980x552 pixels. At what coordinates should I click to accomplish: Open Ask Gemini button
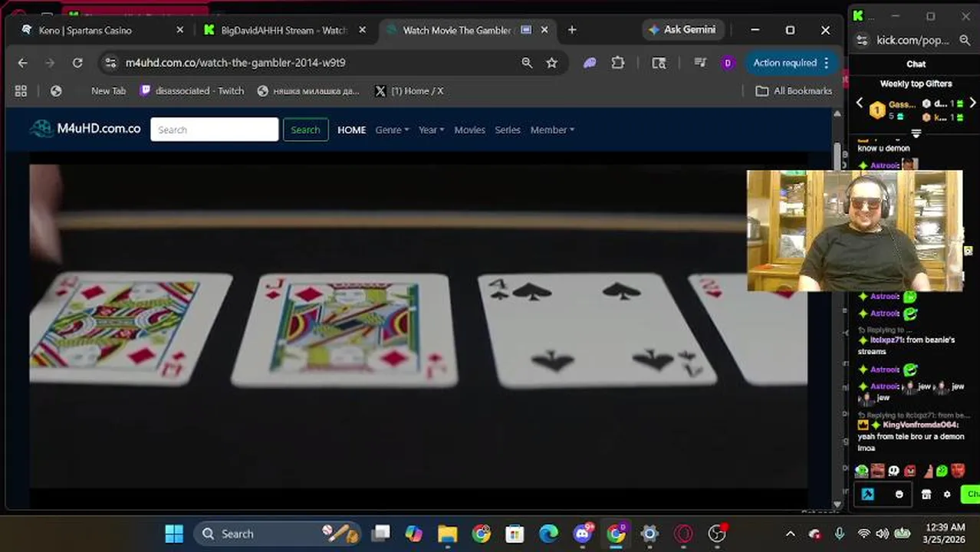[682, 30]
